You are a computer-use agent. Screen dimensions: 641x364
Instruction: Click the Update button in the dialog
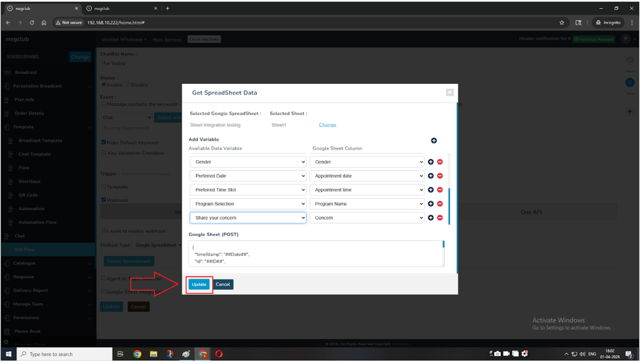click(x=199, y=284)
